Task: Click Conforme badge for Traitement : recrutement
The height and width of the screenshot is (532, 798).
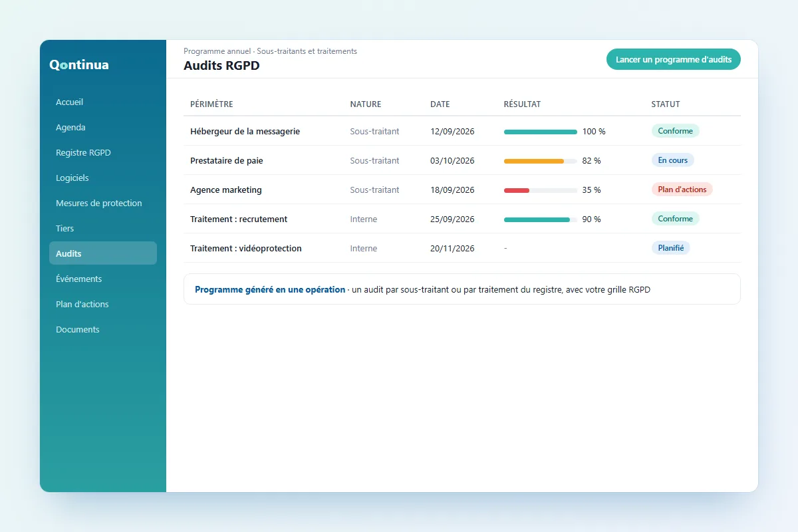Action: click(x=675, y=219)
